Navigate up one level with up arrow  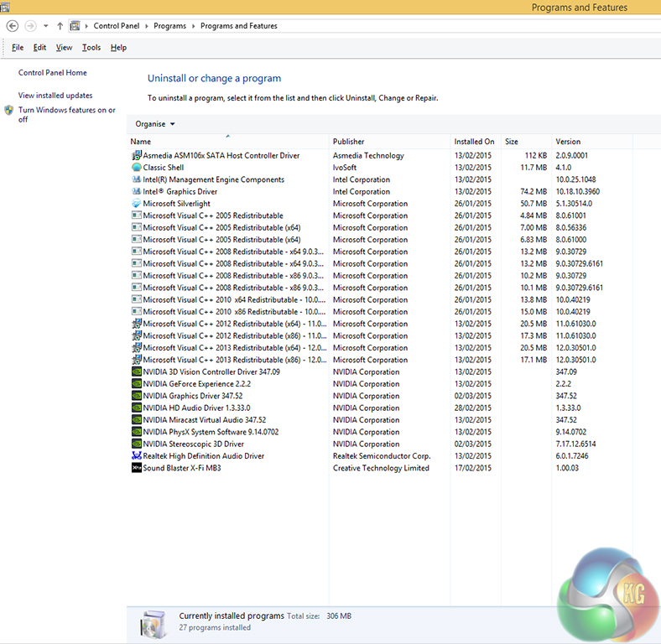[60, 26]
